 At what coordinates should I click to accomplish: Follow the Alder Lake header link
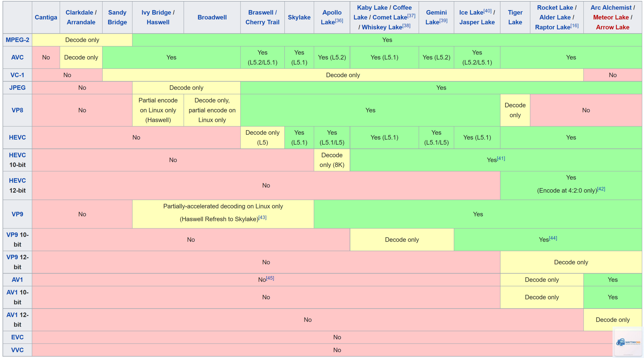[x=555, y=17]
